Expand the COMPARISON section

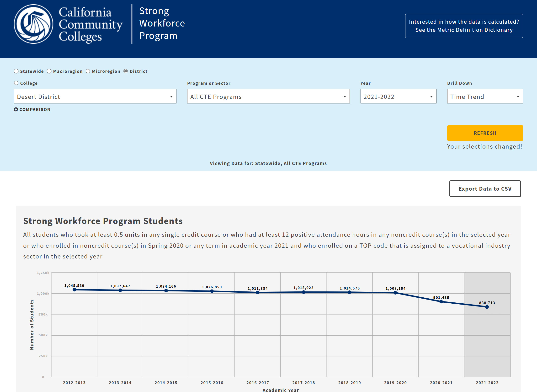coord(32,109)
